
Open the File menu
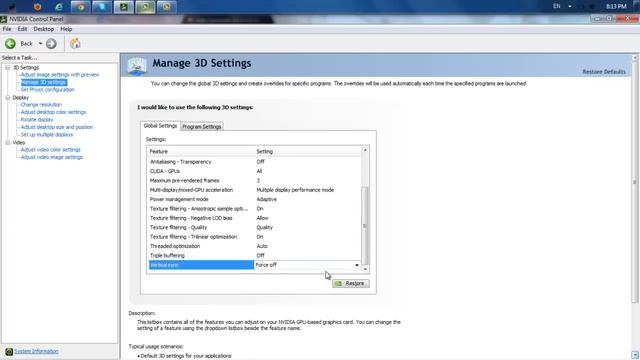pyautogui.click(x=7, y=29)
